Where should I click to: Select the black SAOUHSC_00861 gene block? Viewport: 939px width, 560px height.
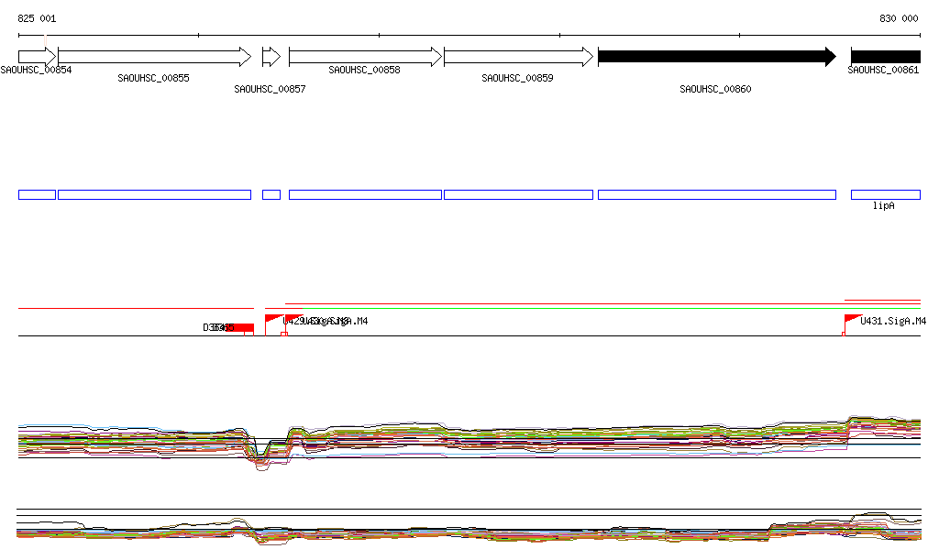click(x=885, y=57)
